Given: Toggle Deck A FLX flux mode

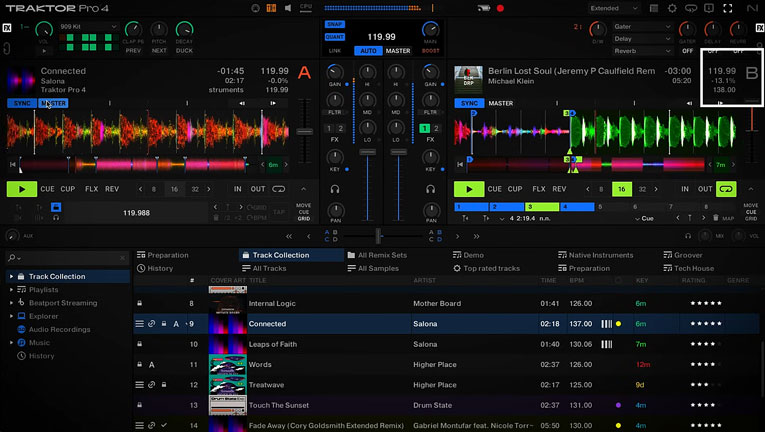Looking at the screenshot, I should (x=91, y=189).
